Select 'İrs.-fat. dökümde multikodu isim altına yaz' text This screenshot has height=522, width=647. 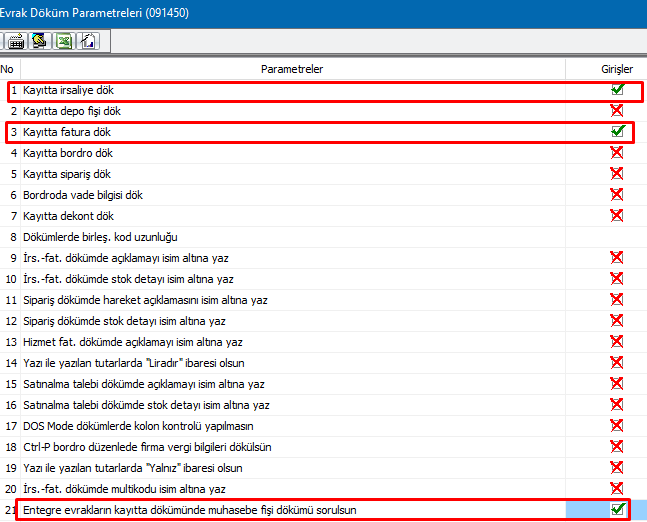(124, 489)
